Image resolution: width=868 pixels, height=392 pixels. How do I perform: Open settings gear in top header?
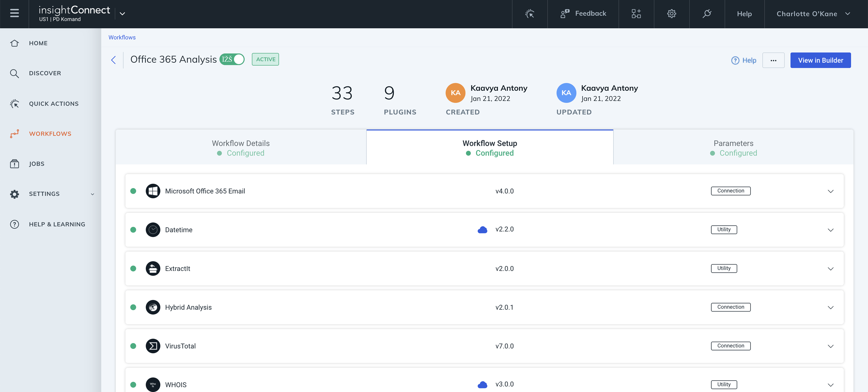point(671,14)
